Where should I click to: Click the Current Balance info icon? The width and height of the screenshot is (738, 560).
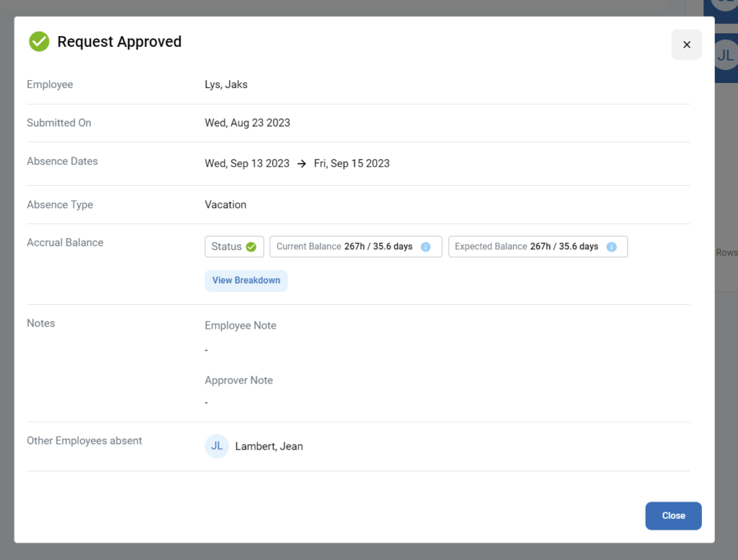(x=425, y=246)
